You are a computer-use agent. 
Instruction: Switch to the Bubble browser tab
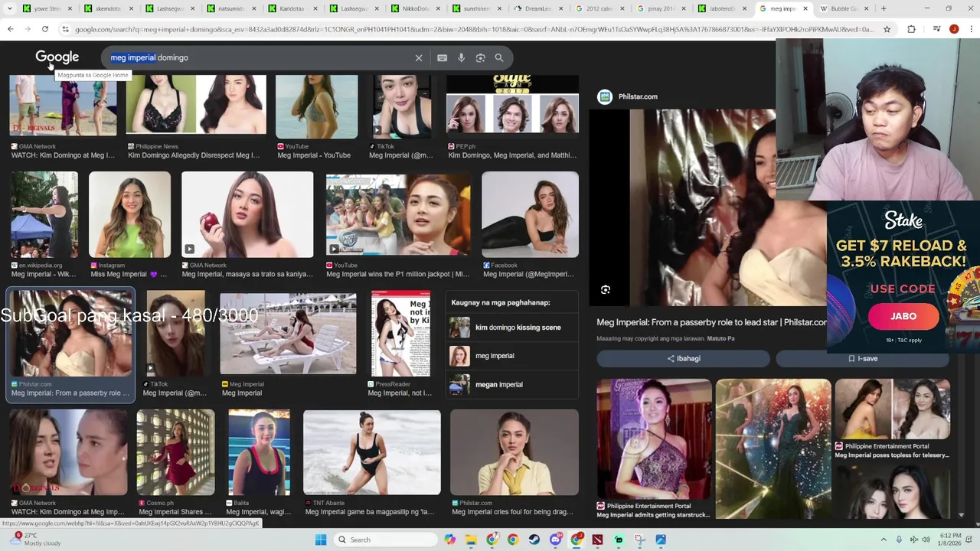click(x=844, y=8)
